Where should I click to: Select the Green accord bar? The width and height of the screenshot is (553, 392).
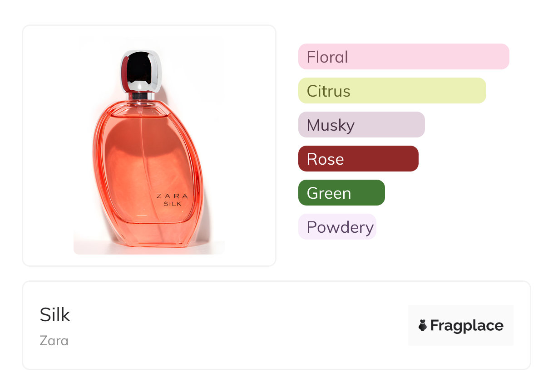coord(341,193)
